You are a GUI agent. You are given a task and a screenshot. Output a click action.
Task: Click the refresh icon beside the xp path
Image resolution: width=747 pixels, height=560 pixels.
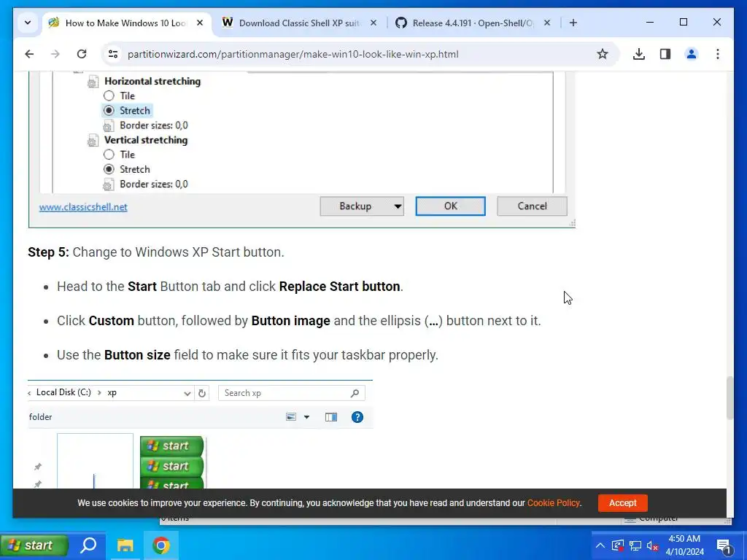click(202, 393)
